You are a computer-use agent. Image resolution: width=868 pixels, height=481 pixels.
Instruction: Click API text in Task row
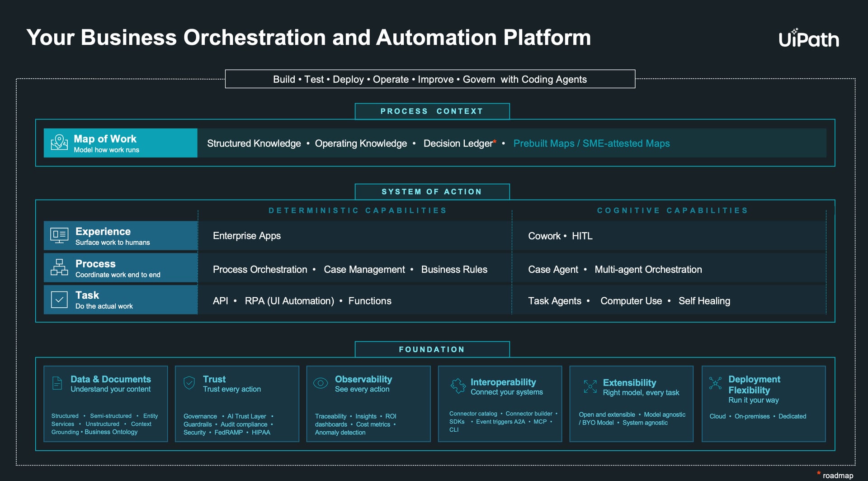[220, 301]
